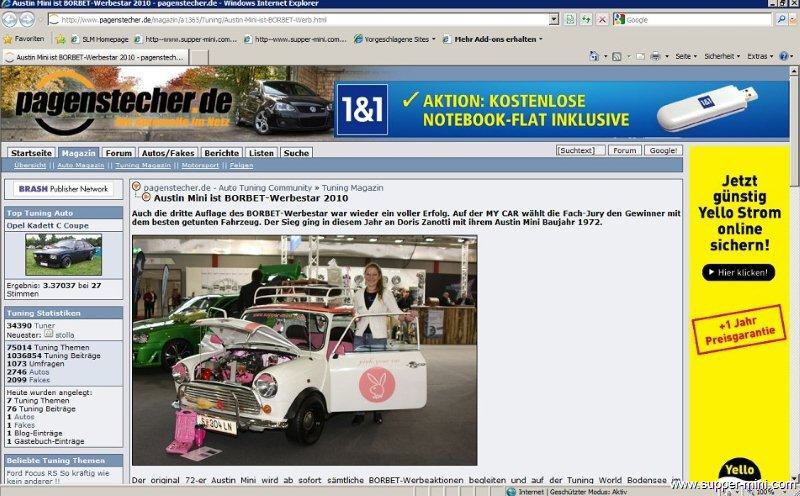The height and width of the screenshot is (496, 800).
Task: Open the Suche navigation tab
Action: pyautogui.click(x=296, y=153)
